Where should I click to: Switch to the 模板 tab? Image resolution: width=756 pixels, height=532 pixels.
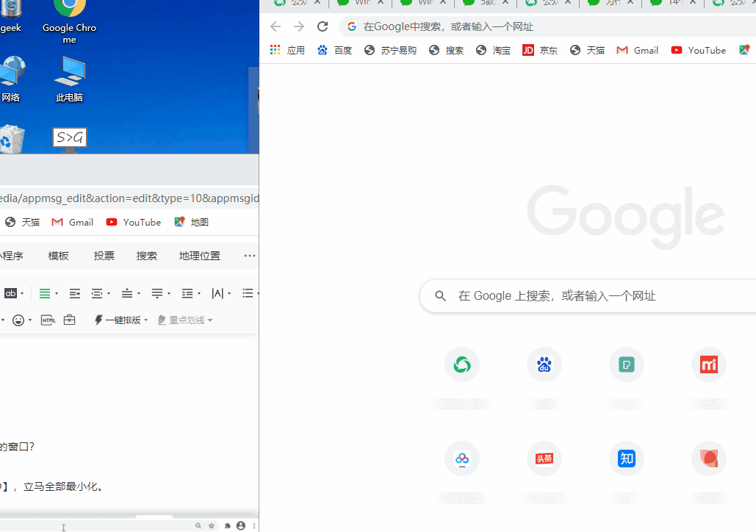(58, 255)
